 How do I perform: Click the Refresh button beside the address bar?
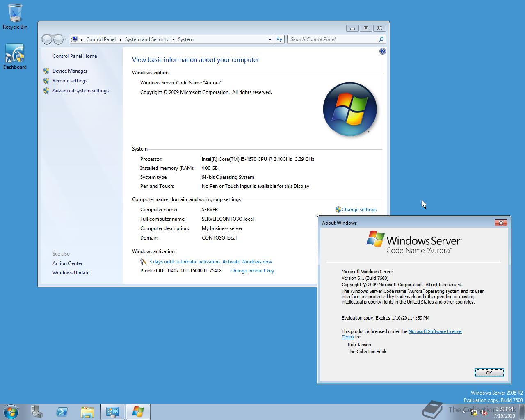[279, 39]
